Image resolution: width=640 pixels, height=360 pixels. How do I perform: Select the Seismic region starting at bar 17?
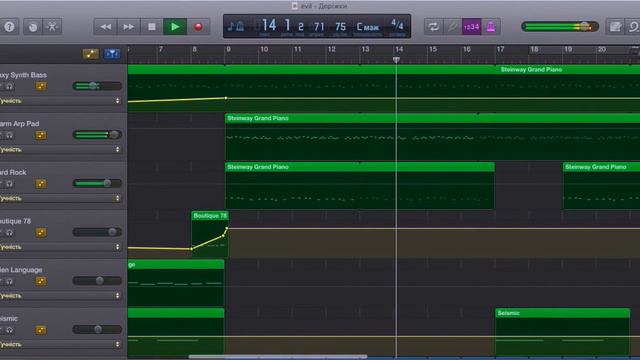click(x=562, y=331)
